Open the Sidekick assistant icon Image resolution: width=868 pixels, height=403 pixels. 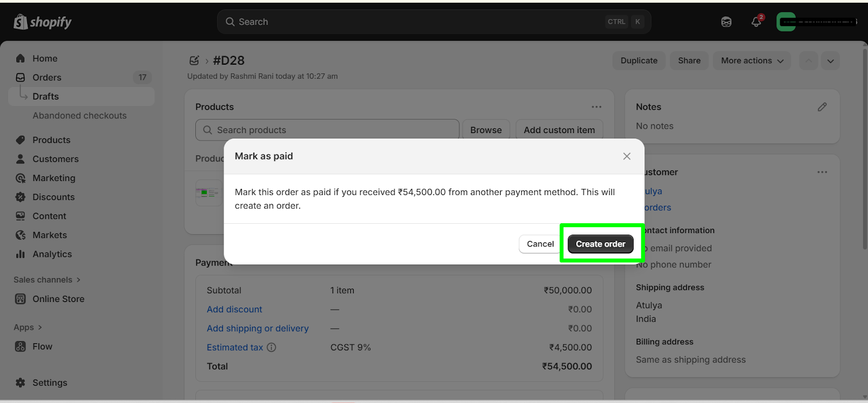(x=726, y=22)
